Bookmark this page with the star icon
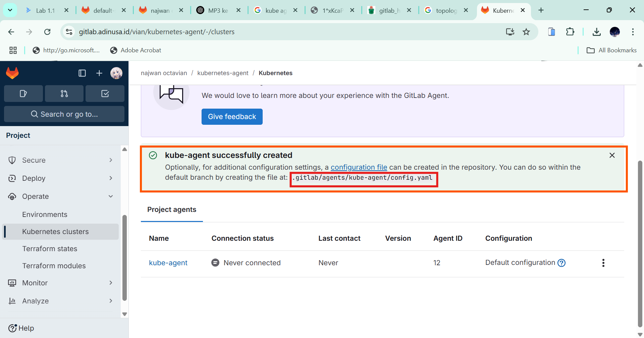Image resolution: width=644 pixels, height=338 pixels. pyautogui.click(x=526, y=32)
